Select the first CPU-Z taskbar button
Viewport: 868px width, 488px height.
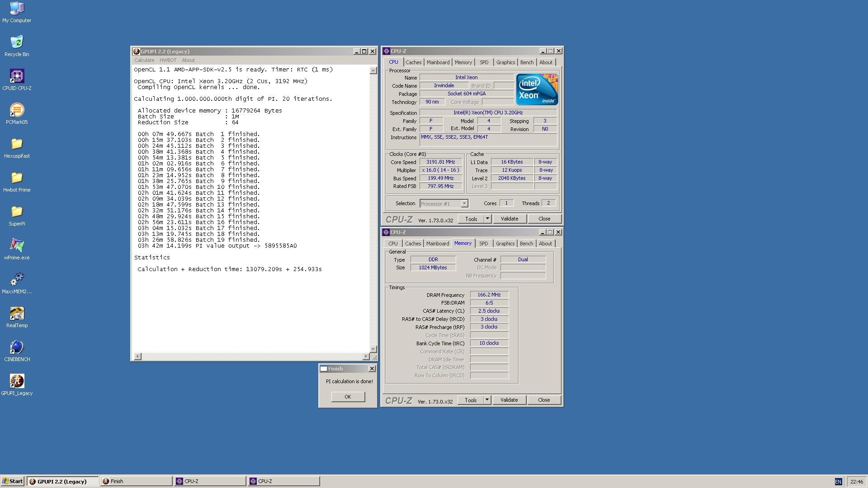click(x=210, y=481)
